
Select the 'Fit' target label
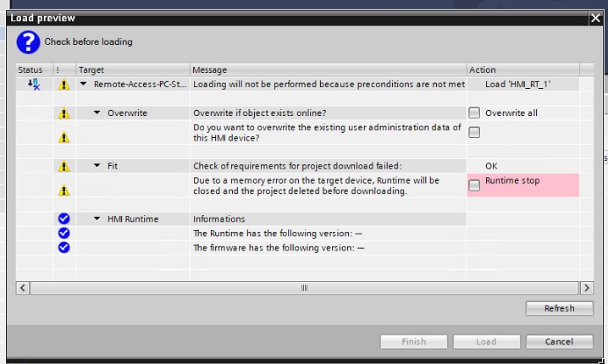(113, 166)
